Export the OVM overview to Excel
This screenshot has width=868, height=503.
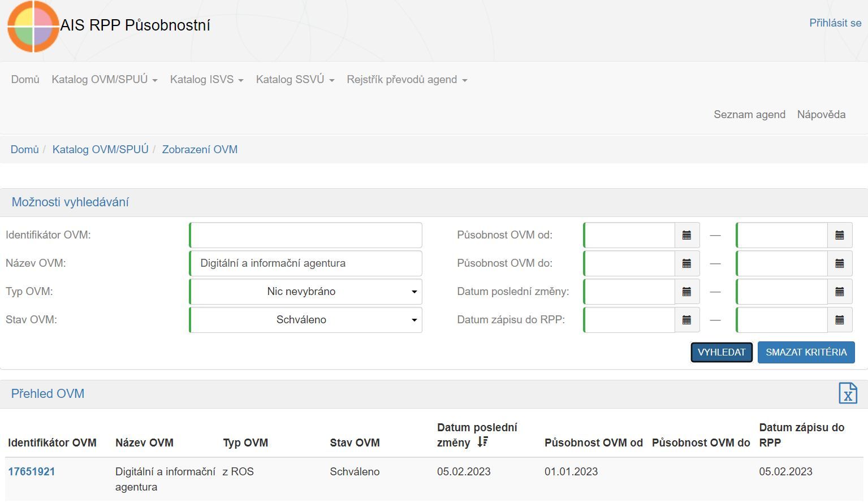pyautogui.click(x=848, y=393)
